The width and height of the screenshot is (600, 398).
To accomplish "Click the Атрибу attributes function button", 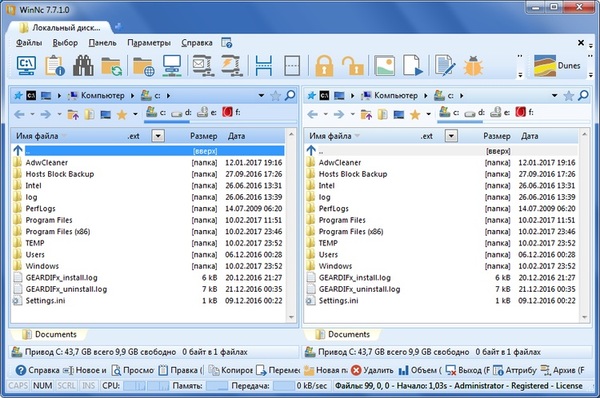I will coord(515,370).
